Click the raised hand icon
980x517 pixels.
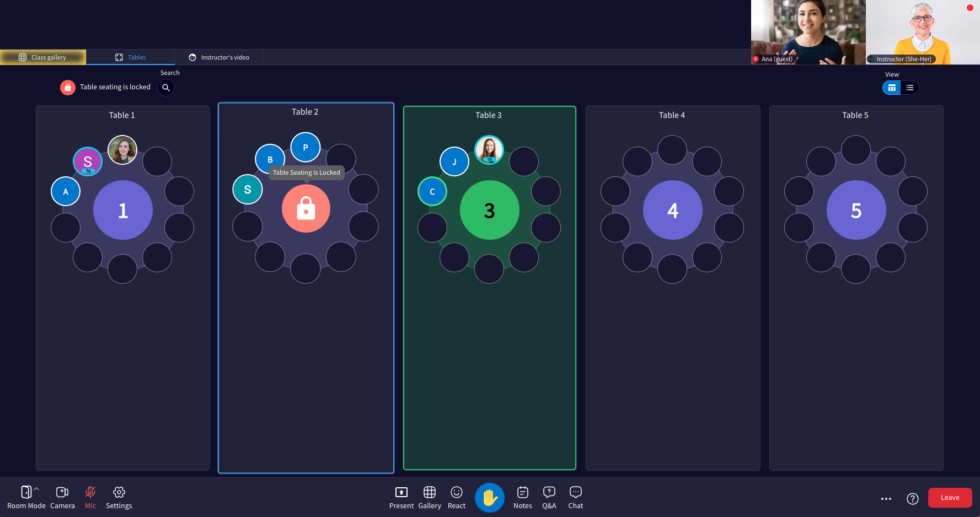489,497
